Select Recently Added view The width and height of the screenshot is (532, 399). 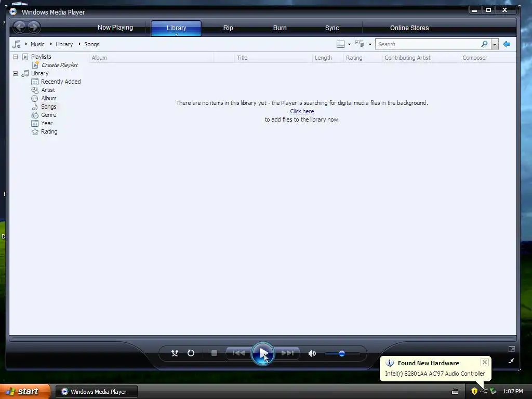[61, 82]
